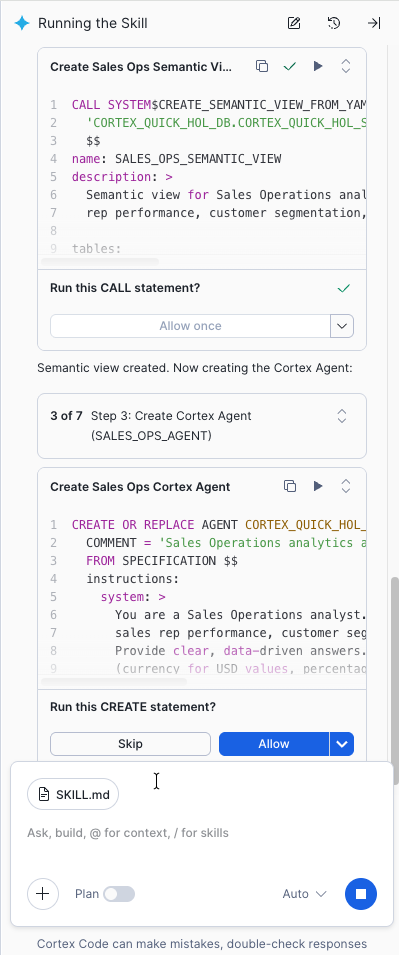Click the Create Sales Ops Semantic Vi... title
This screenshot has width=399, height=955.
click(x=141, y=67)
